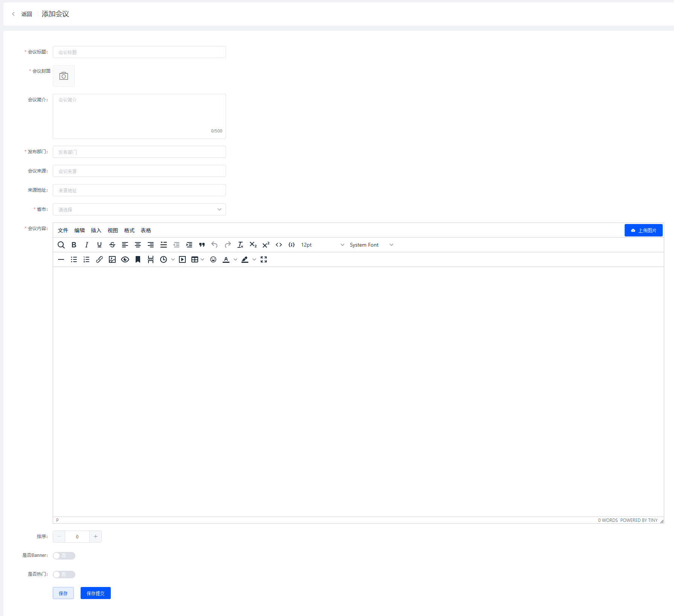
Task: Open the 插入 menu
Action: [x=96, y=230]
